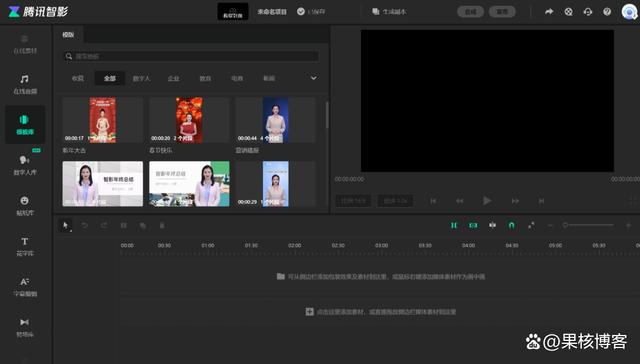Click the timeline zoom slider handle
Image resolution: width=640 pixels, height=364 pixels.
pos(565,225)
